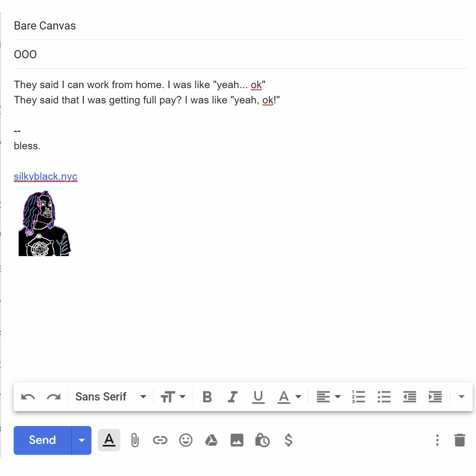476x476 pixels.
Task: Send money with the dollar icon
Action: (x=288, y=440)
